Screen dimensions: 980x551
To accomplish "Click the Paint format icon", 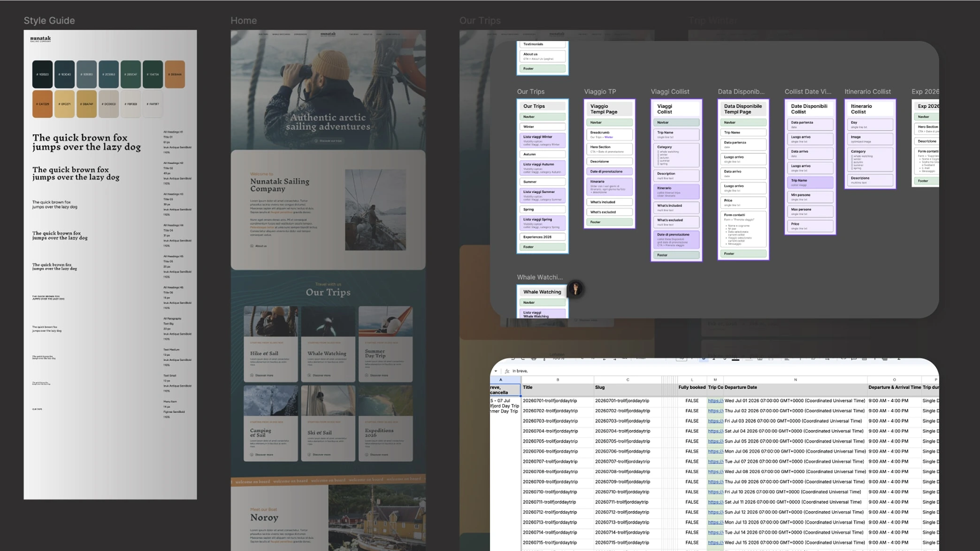I will pos(544,358).
